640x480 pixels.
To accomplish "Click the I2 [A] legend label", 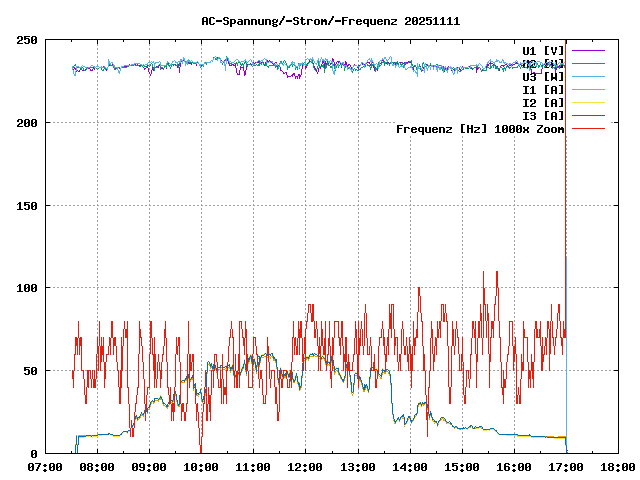I will tap(543, 102).
